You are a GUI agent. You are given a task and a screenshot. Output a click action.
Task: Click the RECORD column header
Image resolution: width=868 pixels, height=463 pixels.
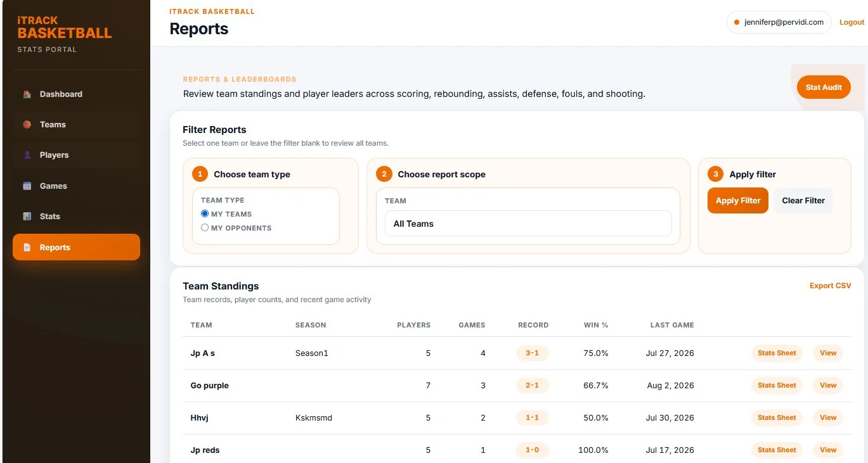533,325
